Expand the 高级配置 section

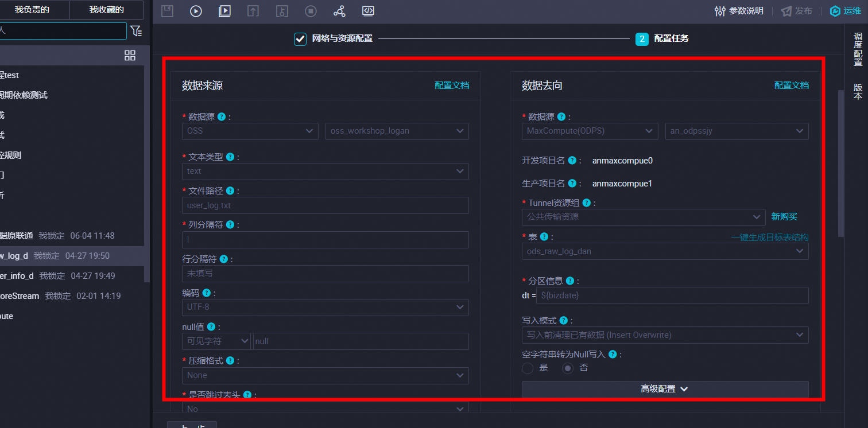(x=665, y=389)
